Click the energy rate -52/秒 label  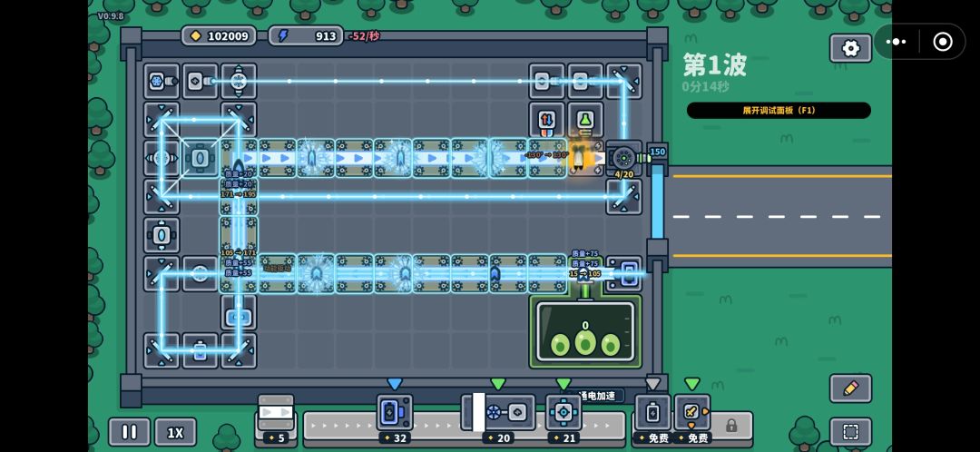(365, 36)
